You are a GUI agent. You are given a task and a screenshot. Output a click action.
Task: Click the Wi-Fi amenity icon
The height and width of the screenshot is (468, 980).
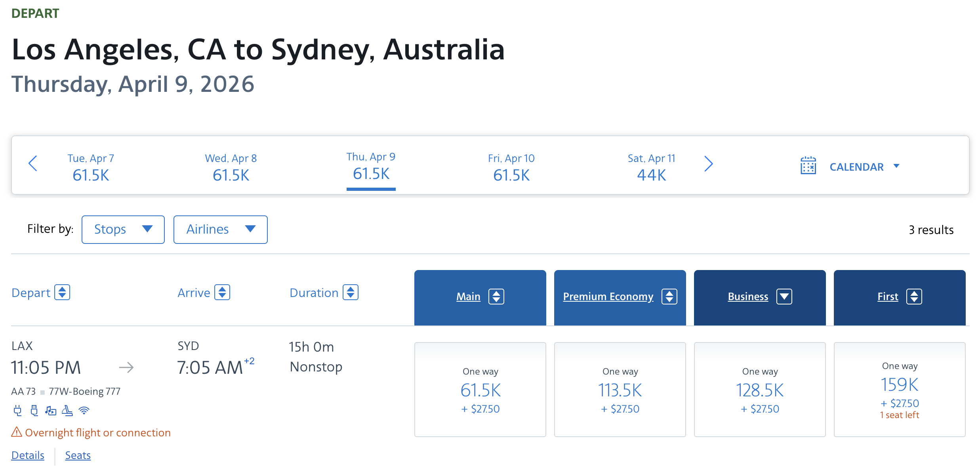click(x=84, y=411)
